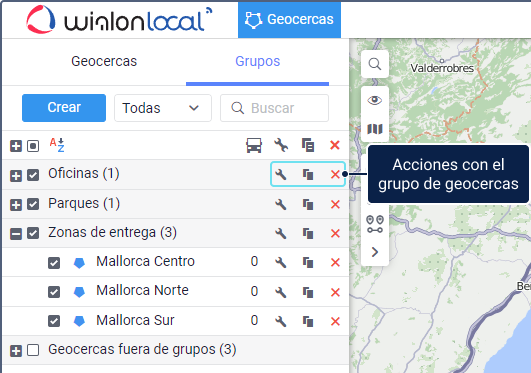Expand the Parques group
The width and height of the screenshot is (531, 373).
coord(16,205)
